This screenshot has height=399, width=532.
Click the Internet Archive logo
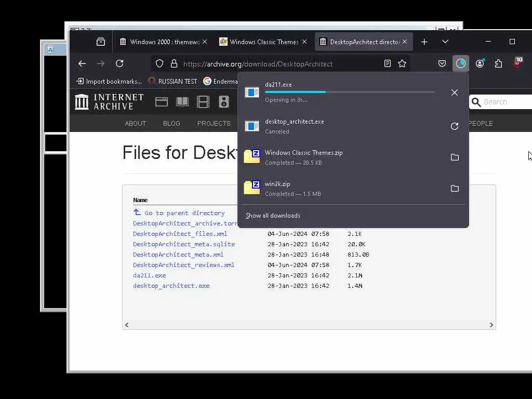point(109,102)
